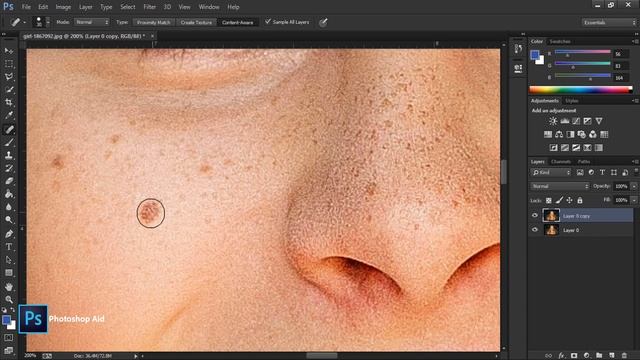This screenshot has width=640, height=360.
Task: Select the Path Selection tool
Action: [9, 260]
